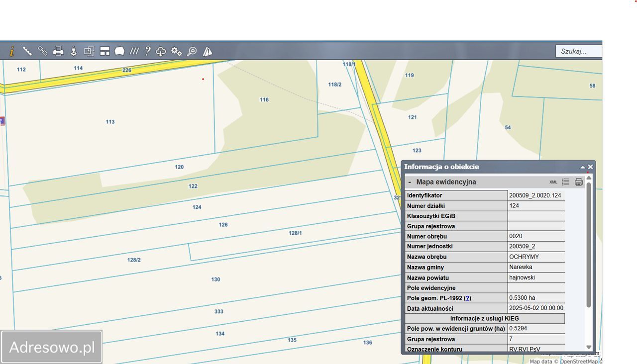Viewport: 637px width, 364px height.
Task: Collapse the Mapa ewidencyjna section
Action: click(410, 182)
